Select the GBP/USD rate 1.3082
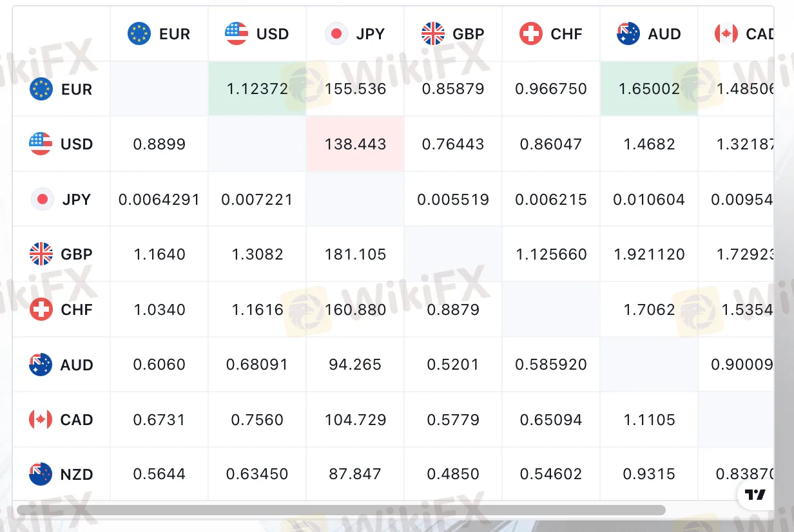 point(257,254)
